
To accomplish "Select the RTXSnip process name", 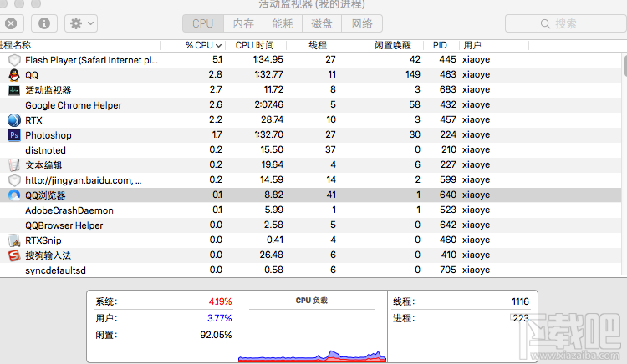I will coord(43,240).
